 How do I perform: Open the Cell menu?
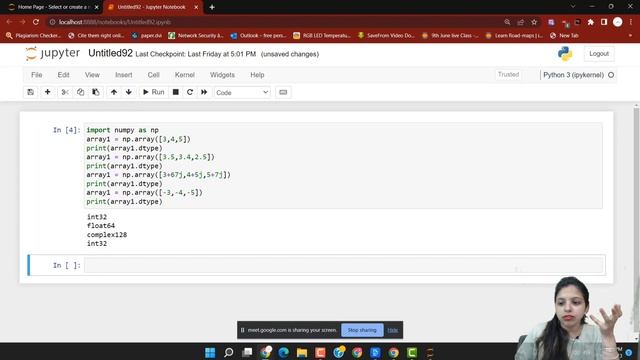click(153, 75)
